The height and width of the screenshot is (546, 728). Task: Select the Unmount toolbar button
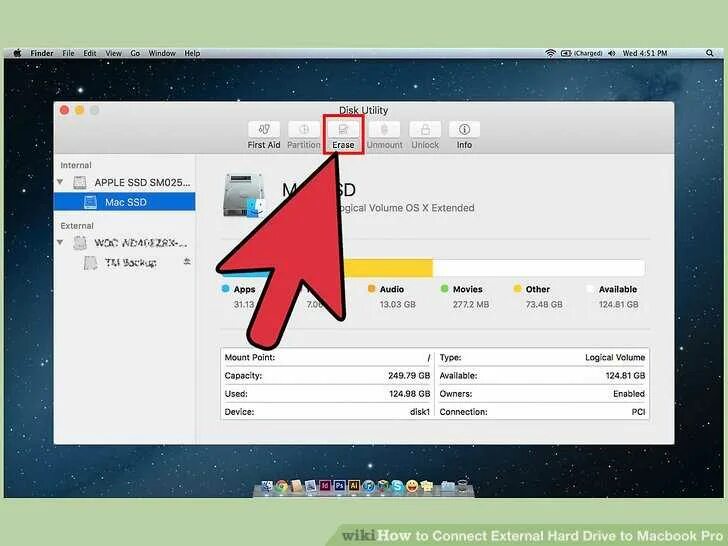pyautogui.click(x=384, y=135)
